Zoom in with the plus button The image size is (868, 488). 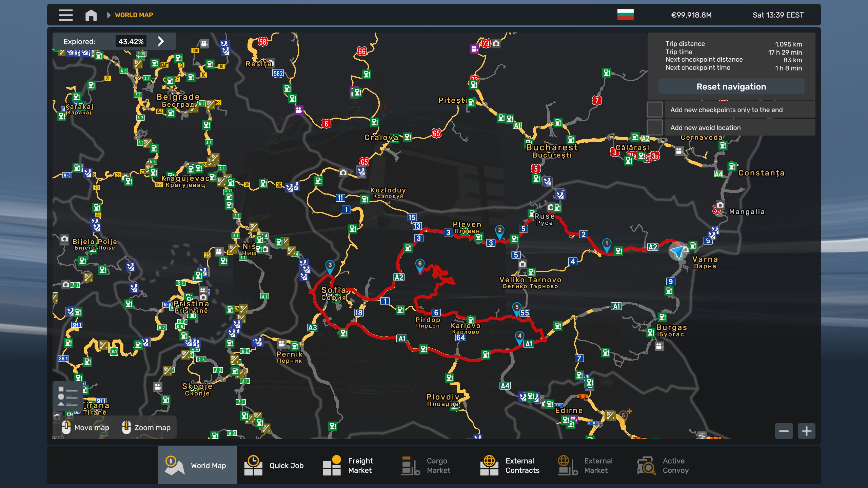coord(807,431)
